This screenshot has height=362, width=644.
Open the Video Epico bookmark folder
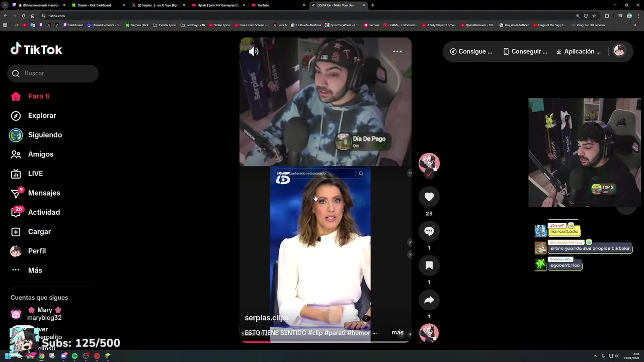(x=219, y=25)
